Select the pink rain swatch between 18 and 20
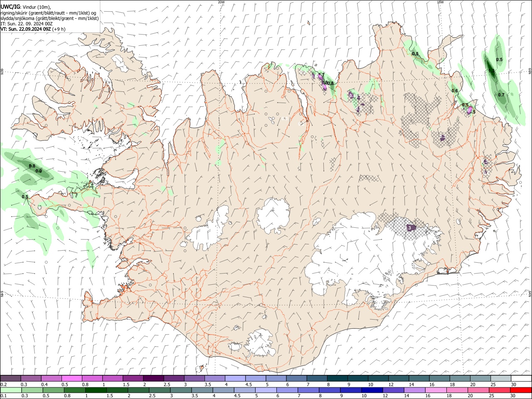 [457, 390]
